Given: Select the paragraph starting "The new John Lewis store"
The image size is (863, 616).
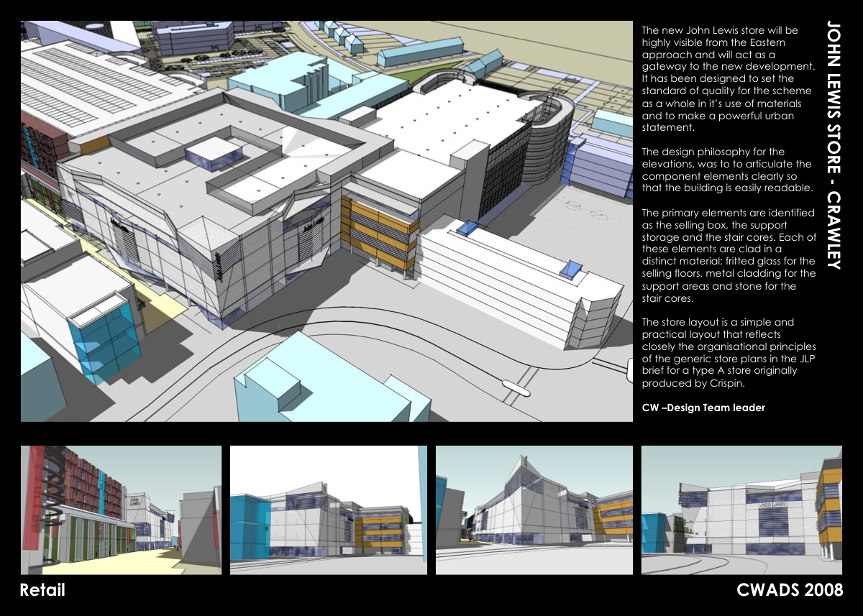Looking at the screenshot, I should point(728,79).
